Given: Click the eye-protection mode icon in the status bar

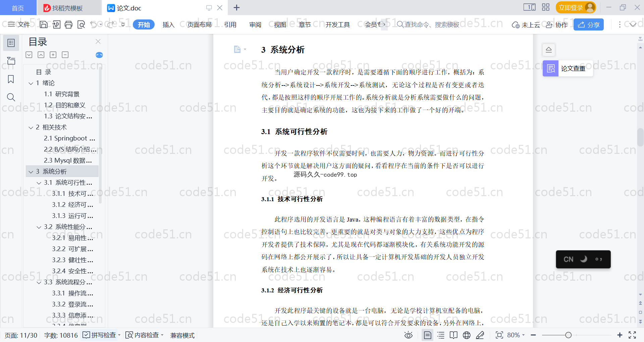Looking at the screenshot, I should click(x=408, y=335).
